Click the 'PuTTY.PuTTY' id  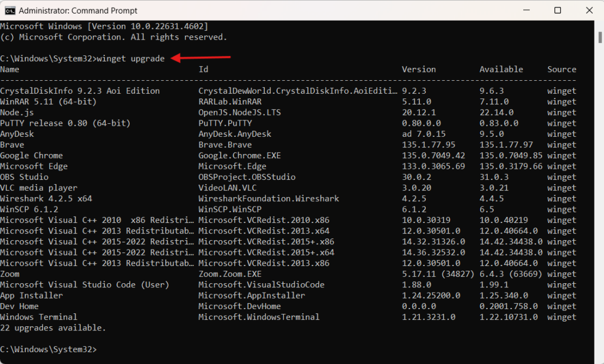click(x=225, y=123)
